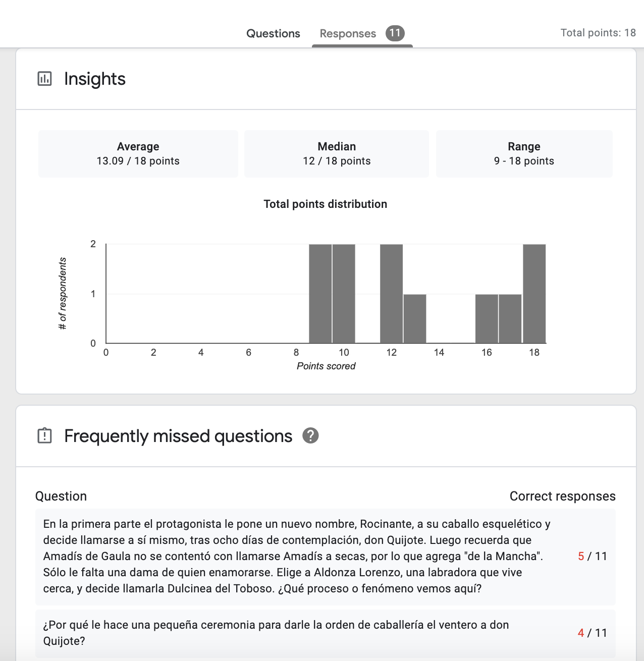Select the Average 13.09 points card
644x661 pixels.
click(138, 154)
